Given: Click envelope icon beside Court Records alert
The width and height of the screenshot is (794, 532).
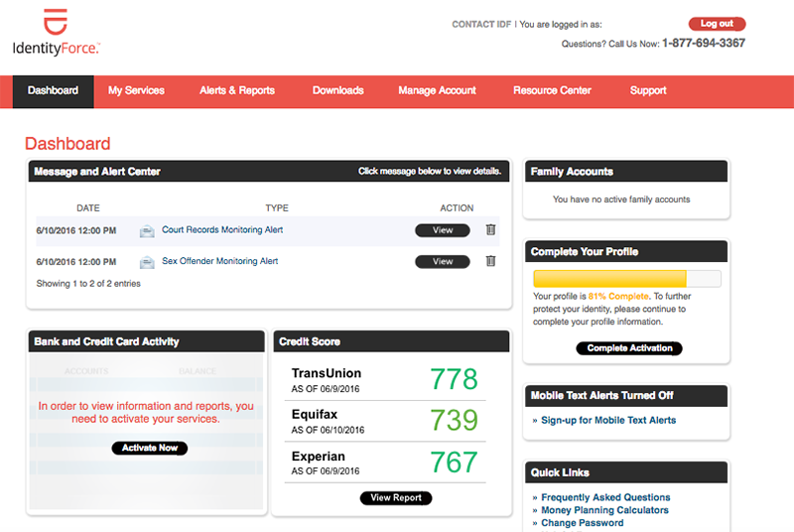Looking at the screenshot, I should tap(147, 231).
